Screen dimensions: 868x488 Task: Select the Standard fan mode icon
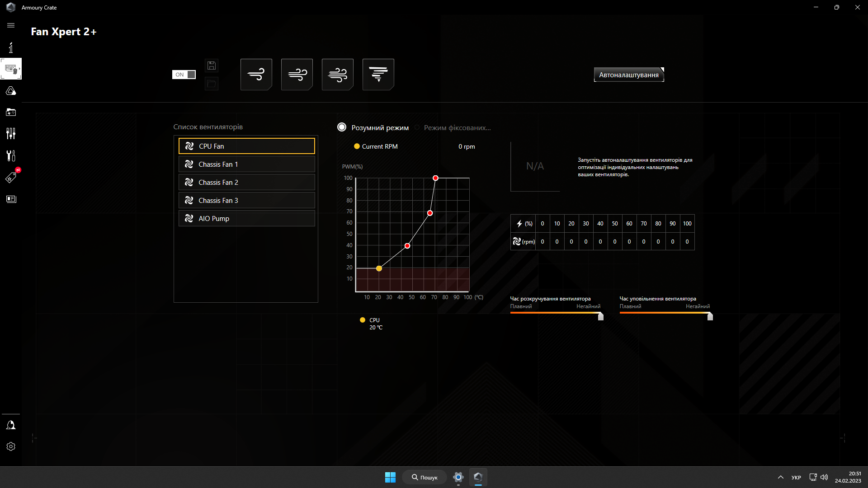(x=297, y=75)
